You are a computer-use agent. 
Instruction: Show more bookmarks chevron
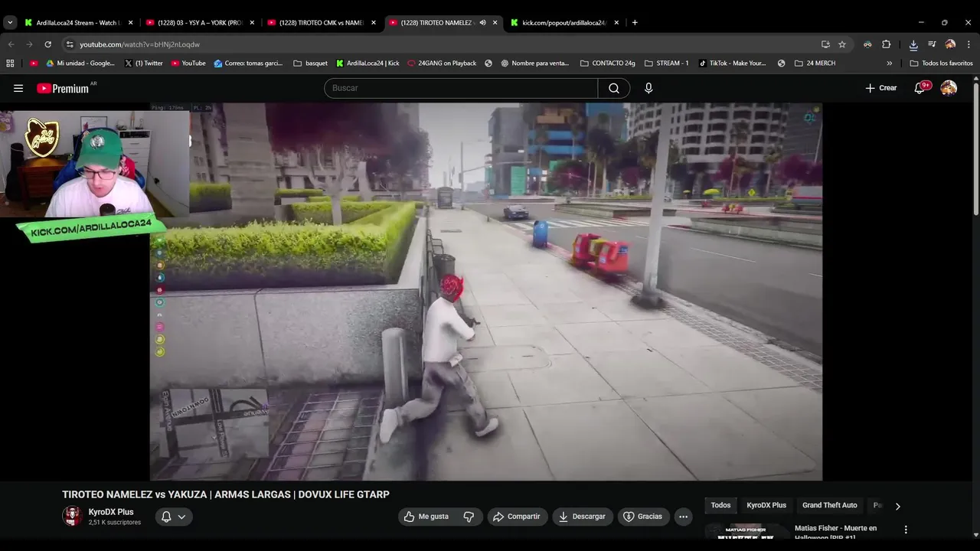point(889,64)
